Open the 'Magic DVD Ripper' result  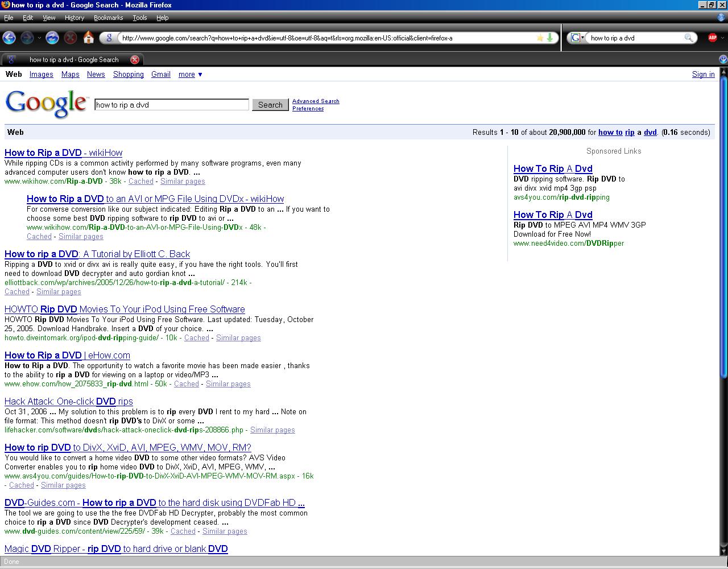(116, 549)
